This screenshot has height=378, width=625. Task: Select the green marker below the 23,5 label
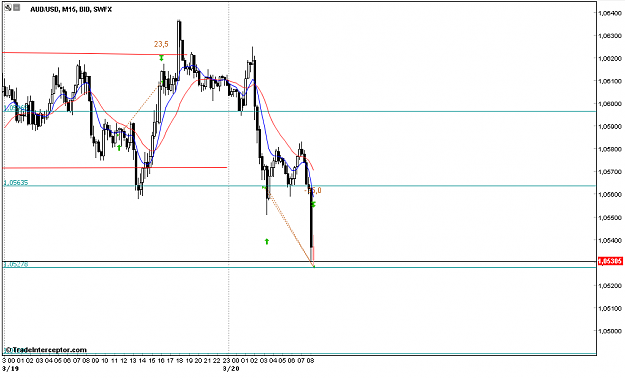pyautogui.click(x=161, y=58)
